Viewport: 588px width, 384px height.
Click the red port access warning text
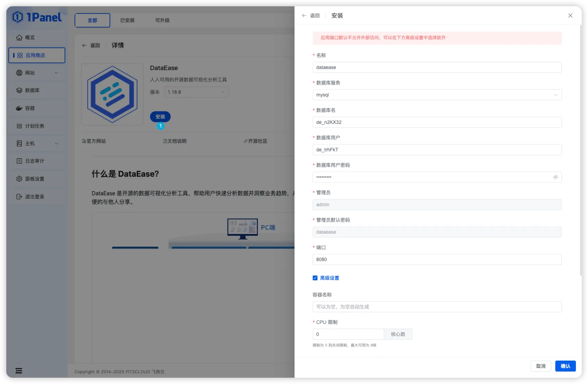383,38
